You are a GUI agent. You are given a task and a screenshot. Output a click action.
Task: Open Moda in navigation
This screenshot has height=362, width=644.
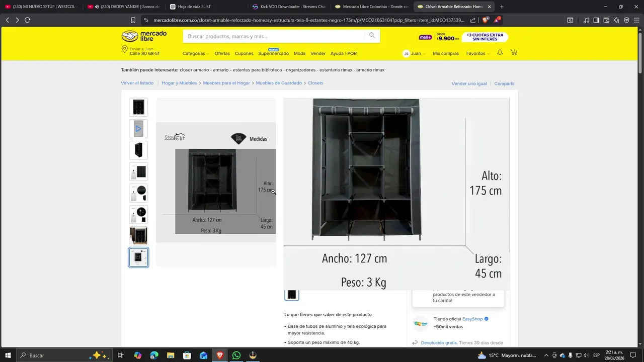point(299,53)
